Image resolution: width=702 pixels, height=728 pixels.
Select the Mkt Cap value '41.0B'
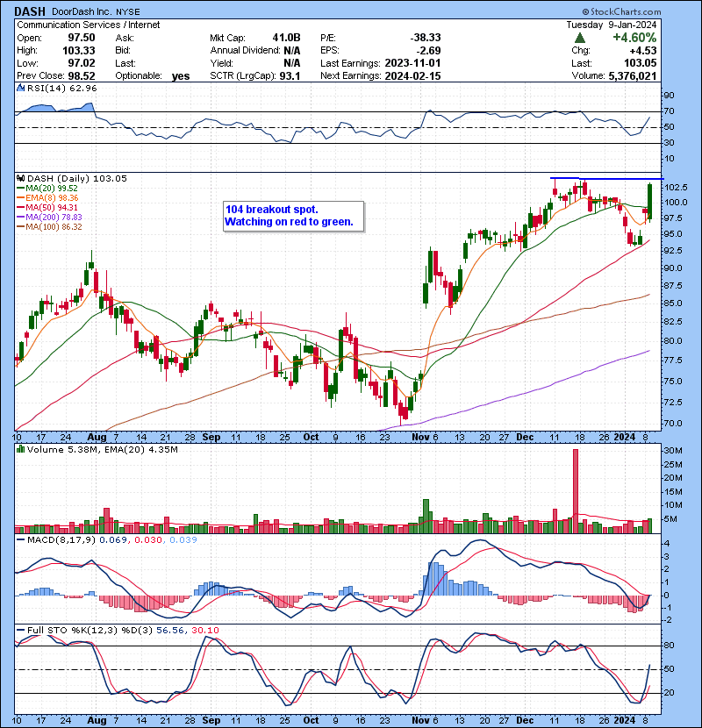pyautogui.click(x=286, y=38)
